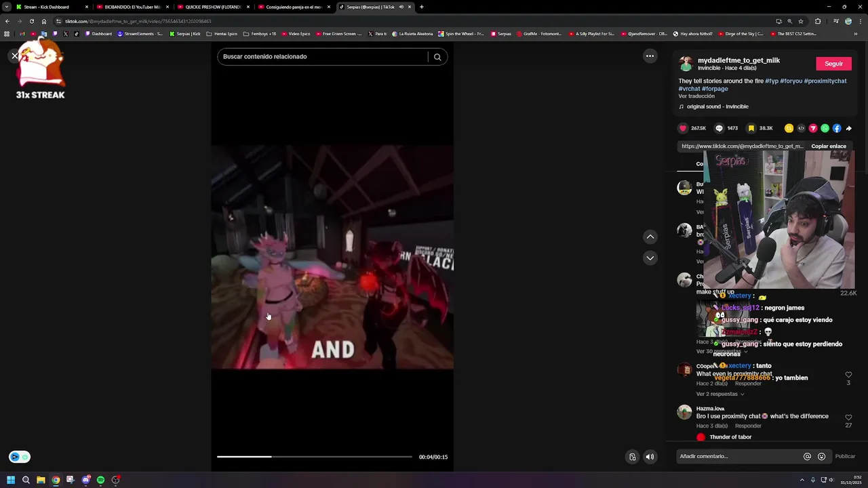Open the #fyp hashtag

click(772, 81)
